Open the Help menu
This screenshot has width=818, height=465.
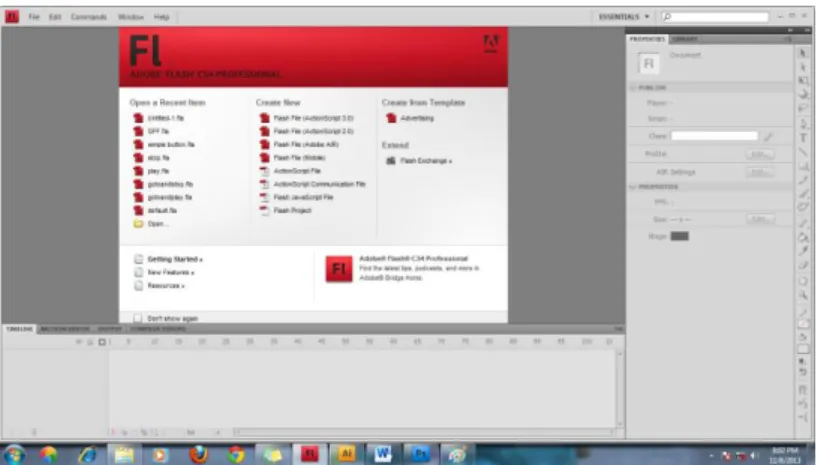point(161,17)
